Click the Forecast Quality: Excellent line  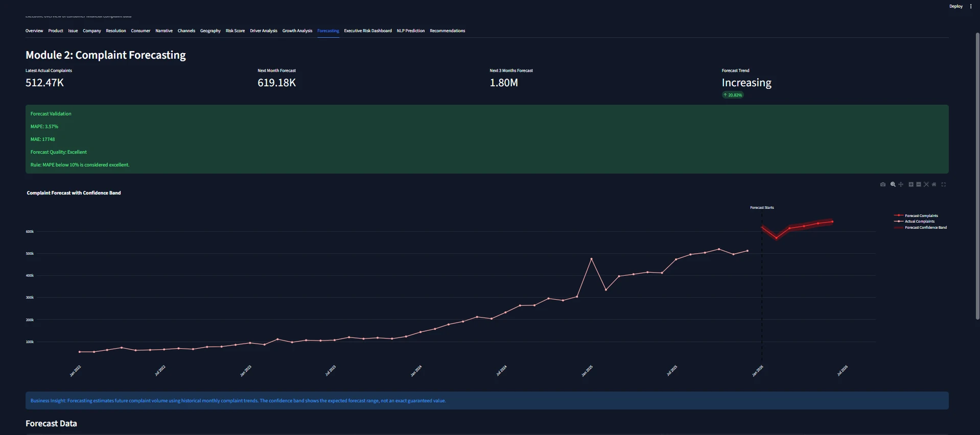59,152
